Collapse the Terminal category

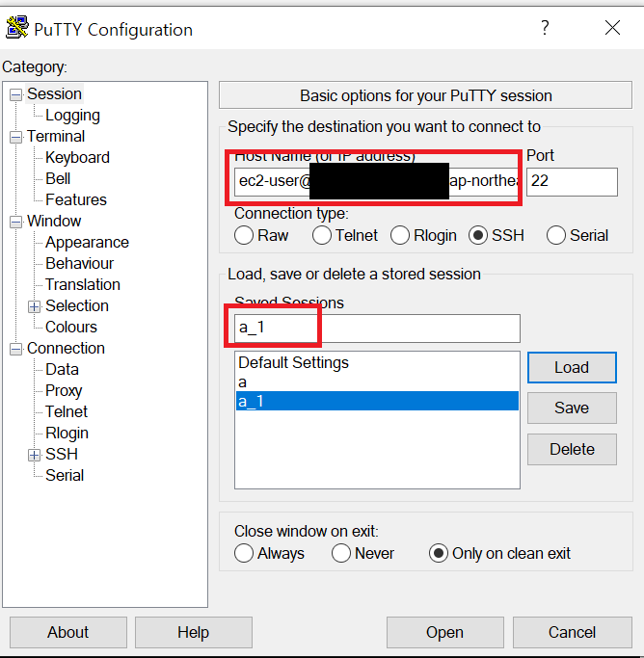[14, 137]
